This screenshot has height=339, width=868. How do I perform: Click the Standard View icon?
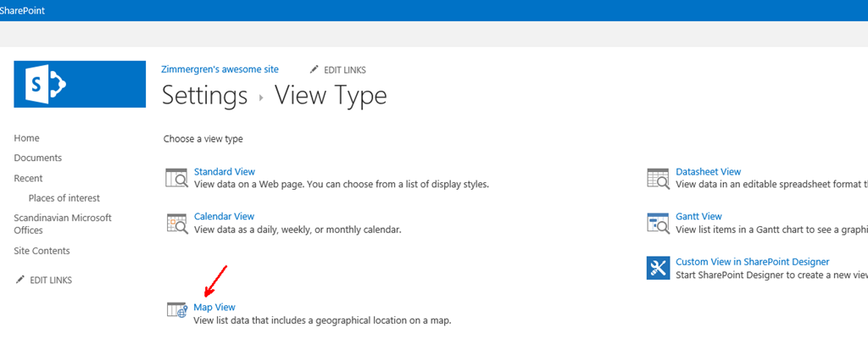pyautogui.click(x=177, y=178)
